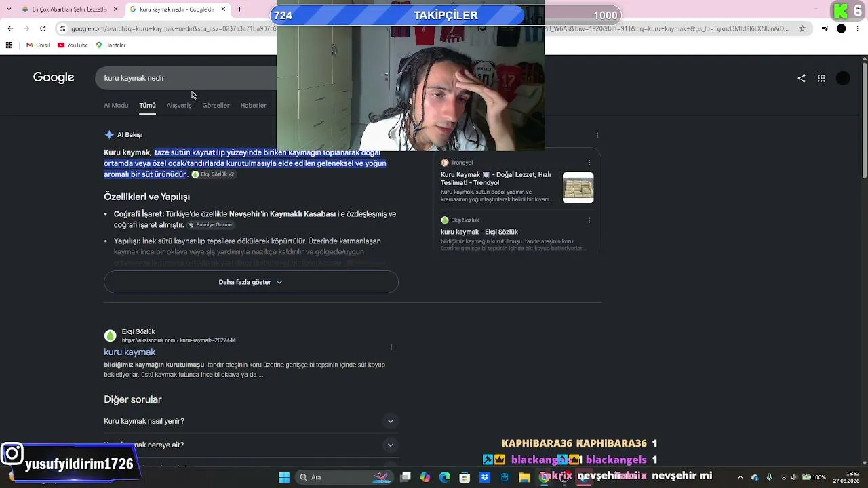Click the 'AI Bakışı' label
This screenshot has width=868, height=488.
(x=130, y=135)
